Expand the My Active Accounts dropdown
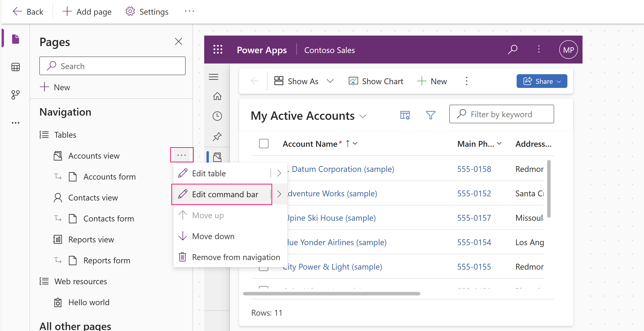 [x=363, y=115]
